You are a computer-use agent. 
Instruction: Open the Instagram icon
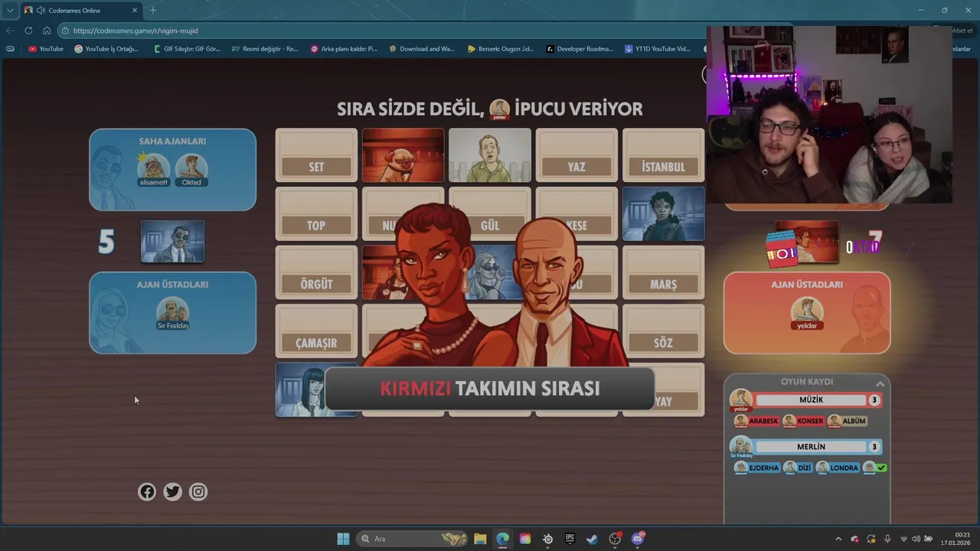tap(198, 492)
